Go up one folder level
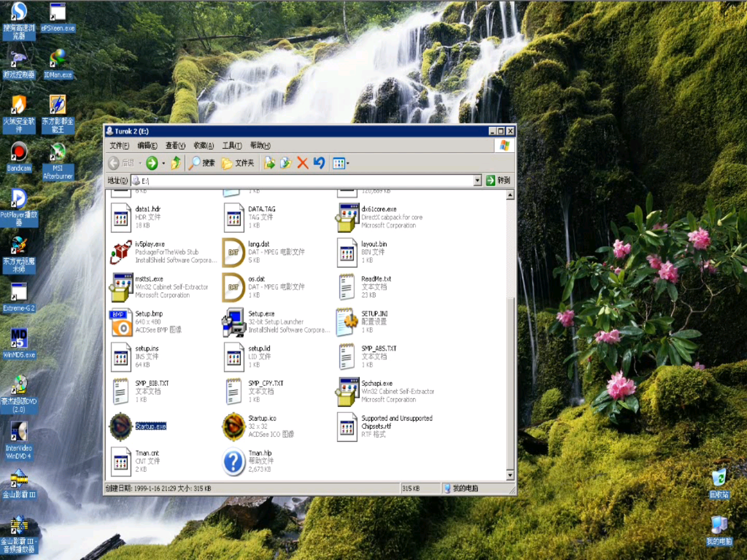The image size is (747, 560). 176,163
